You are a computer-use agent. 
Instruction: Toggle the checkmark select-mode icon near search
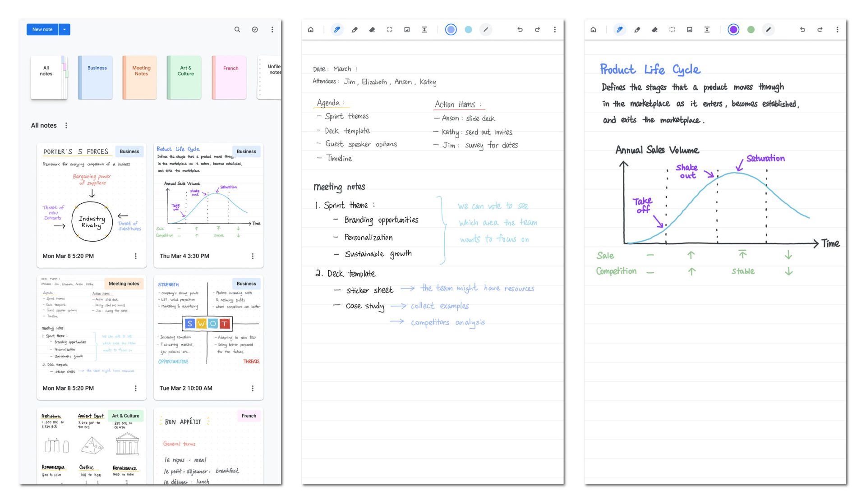[x=255, y=30]
